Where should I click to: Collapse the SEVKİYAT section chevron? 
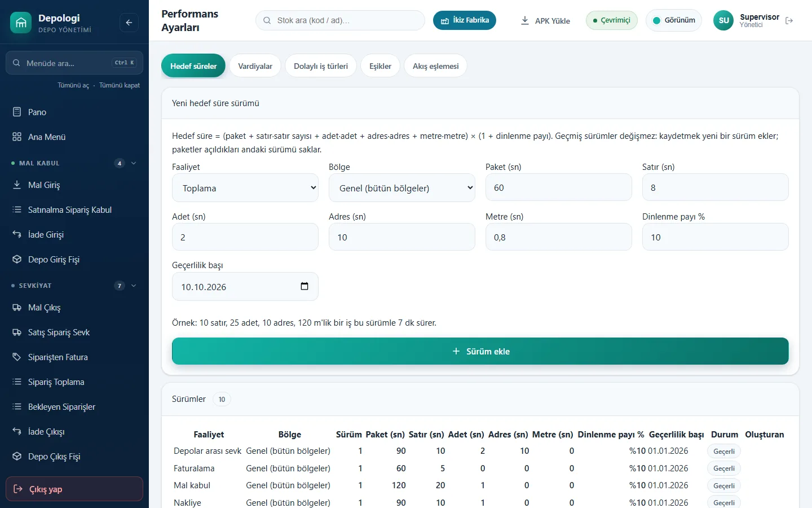click(x=134, y=286)
